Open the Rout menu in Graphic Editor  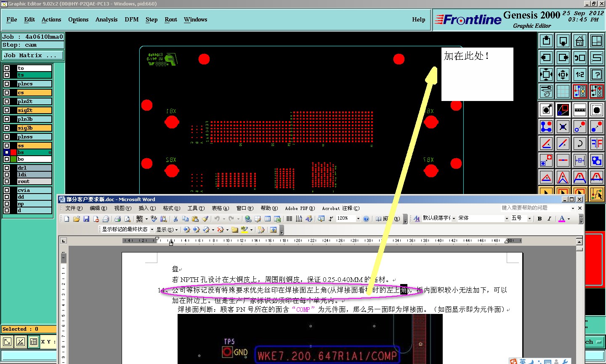coord(171,19)
